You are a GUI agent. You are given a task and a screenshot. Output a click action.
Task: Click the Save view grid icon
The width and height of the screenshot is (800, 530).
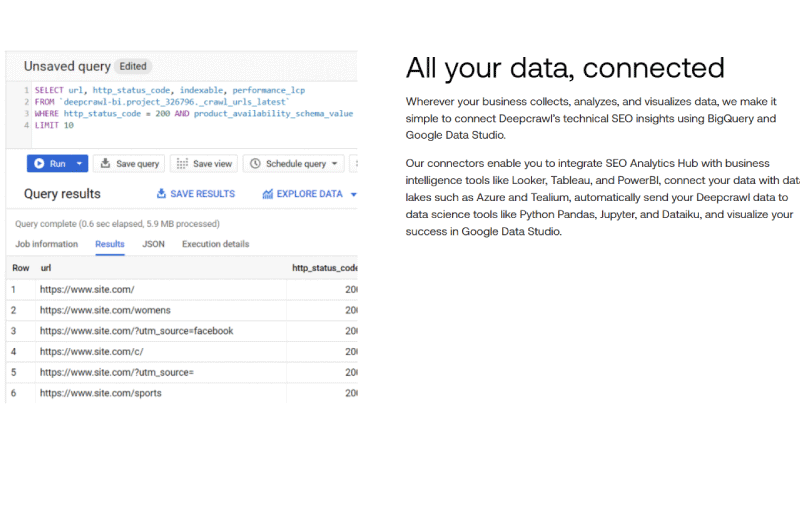click(x=182, y=164)
